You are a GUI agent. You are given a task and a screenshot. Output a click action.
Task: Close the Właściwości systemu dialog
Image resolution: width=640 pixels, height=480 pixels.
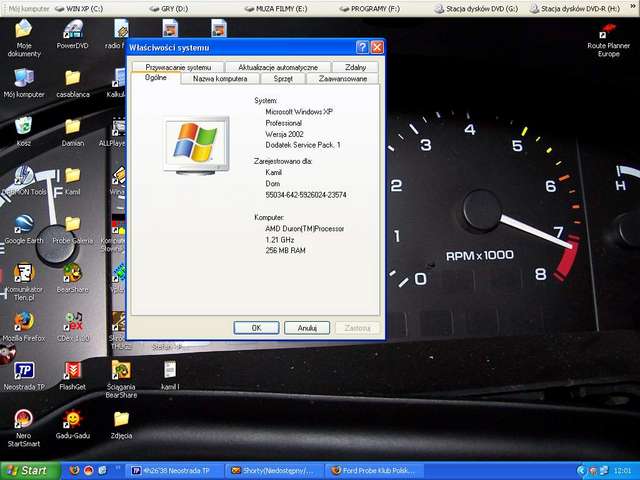click(x=377, y=48)
